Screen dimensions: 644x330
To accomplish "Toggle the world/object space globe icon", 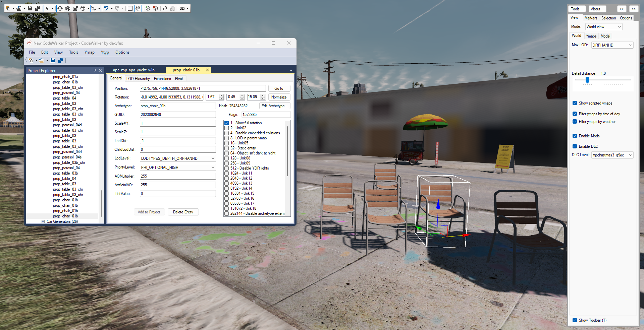I will click(83, 8).
